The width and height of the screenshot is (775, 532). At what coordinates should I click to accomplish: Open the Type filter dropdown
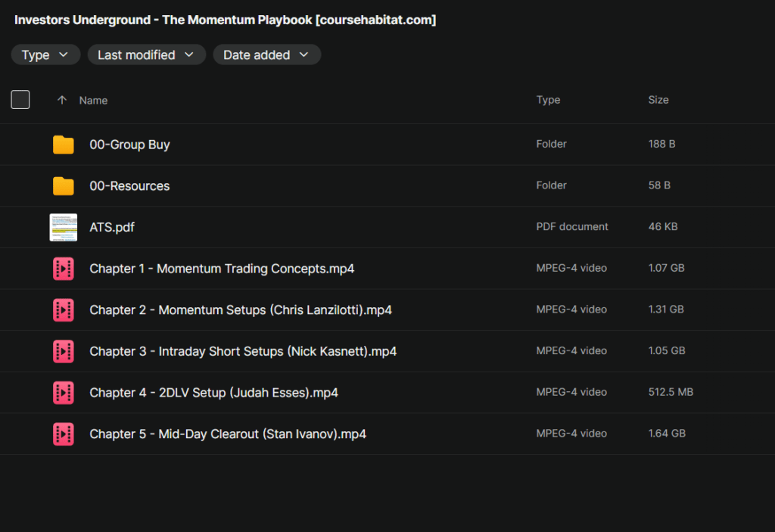click(x=45, y=55)
